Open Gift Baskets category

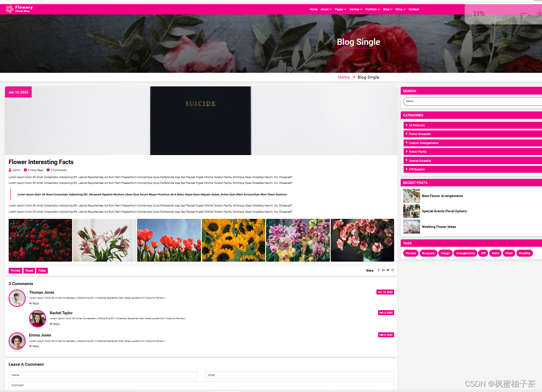point(472,169)
